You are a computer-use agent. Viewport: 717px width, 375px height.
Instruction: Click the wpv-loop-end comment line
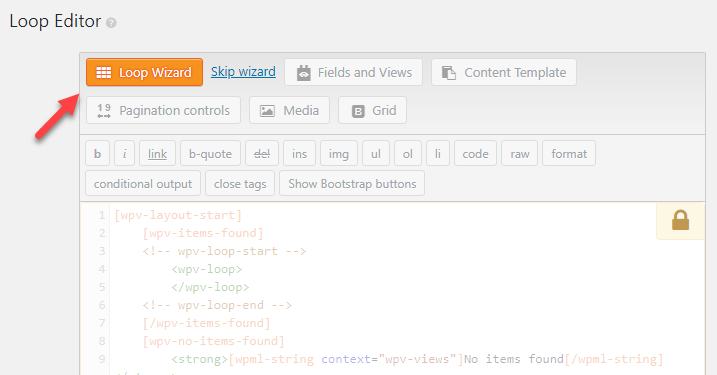coord(217,305)
